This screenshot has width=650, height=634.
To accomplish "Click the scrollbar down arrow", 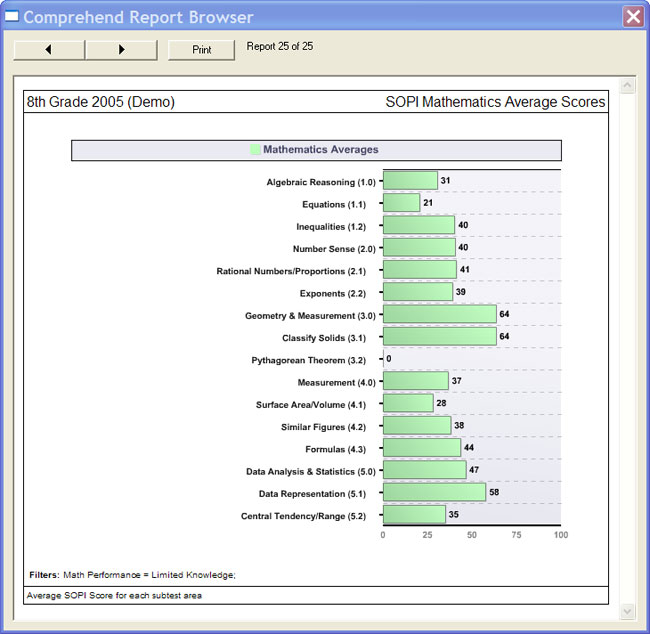I will point(627,611).
